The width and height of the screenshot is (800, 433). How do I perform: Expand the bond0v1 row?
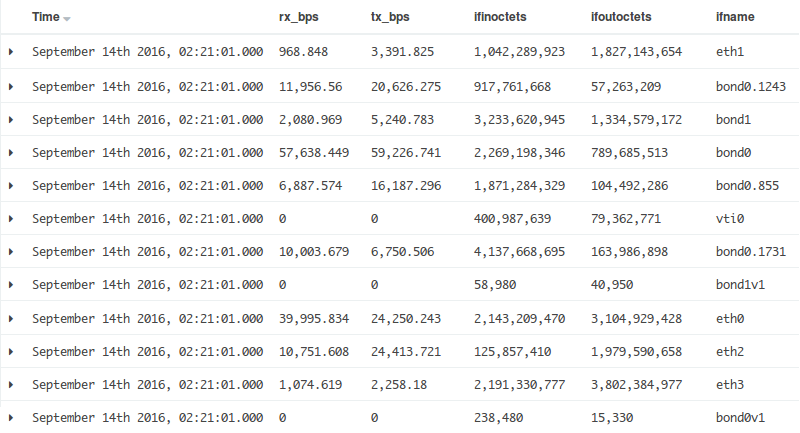[11, 417]
